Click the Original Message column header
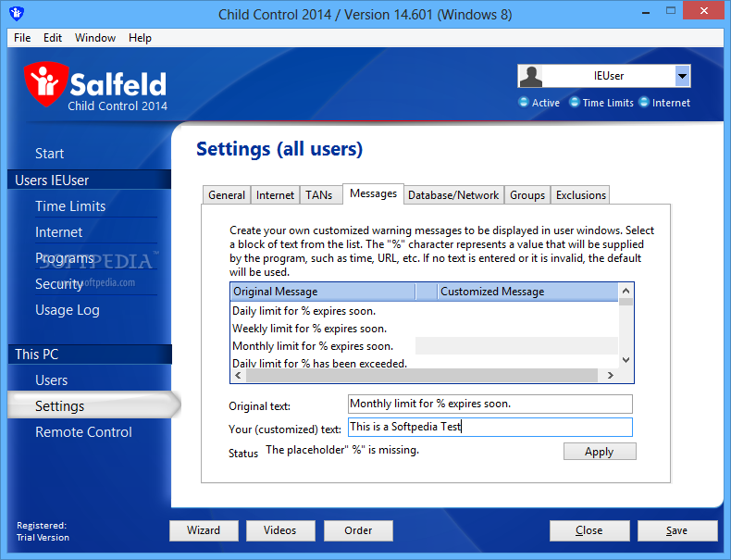The image size is (731, 560). click(x=323, y=292)
